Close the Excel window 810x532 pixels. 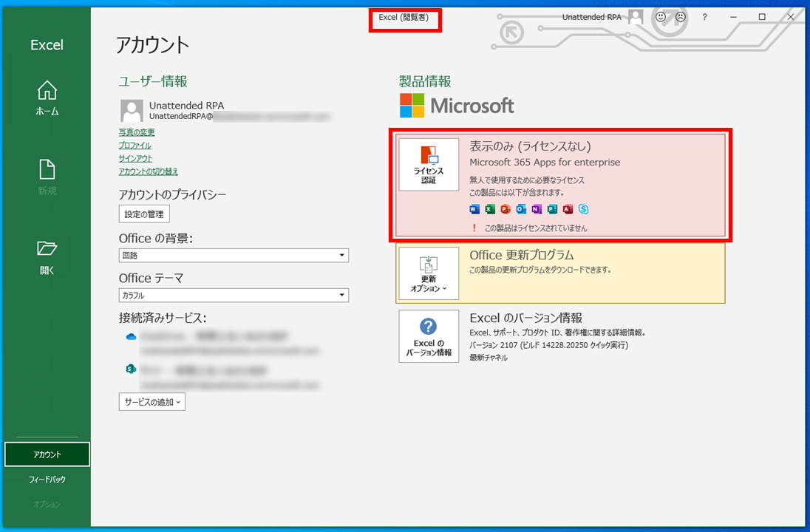click(790, 17)
